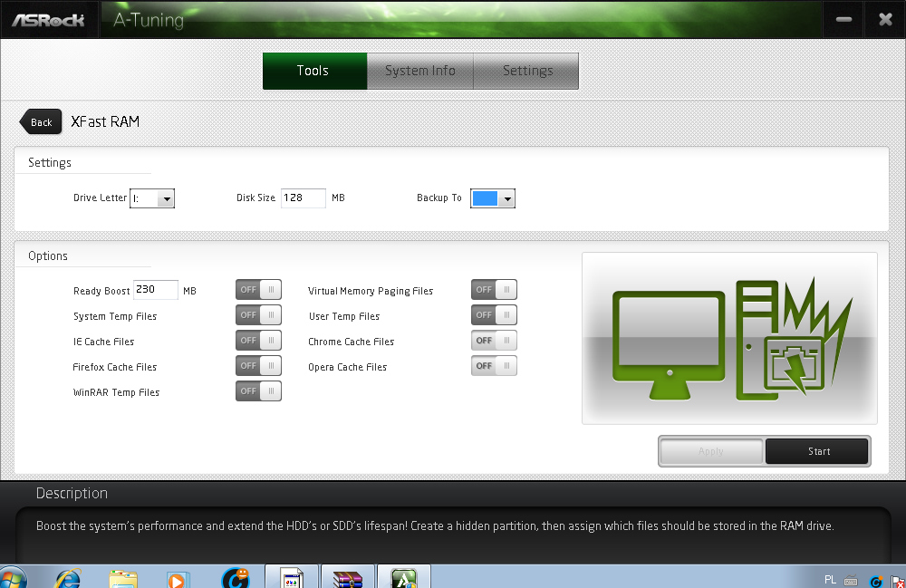The height and width of the screenshot is (588, 906).
Task: Open the Settings tab
Action: click(x=525, y=71)
